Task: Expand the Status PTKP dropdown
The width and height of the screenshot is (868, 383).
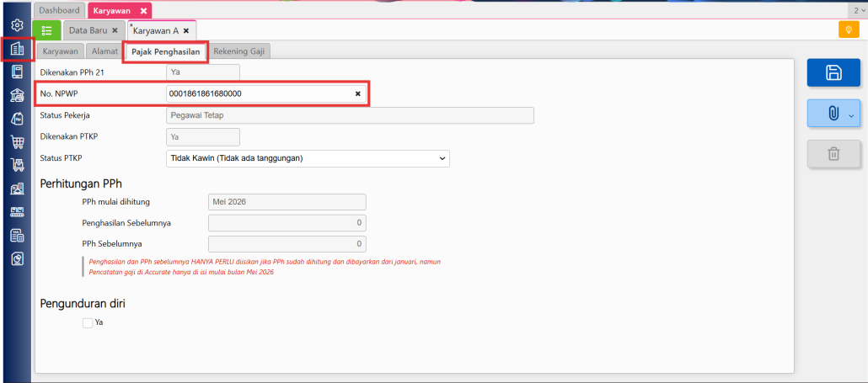Action: click(x=308, y=158)
